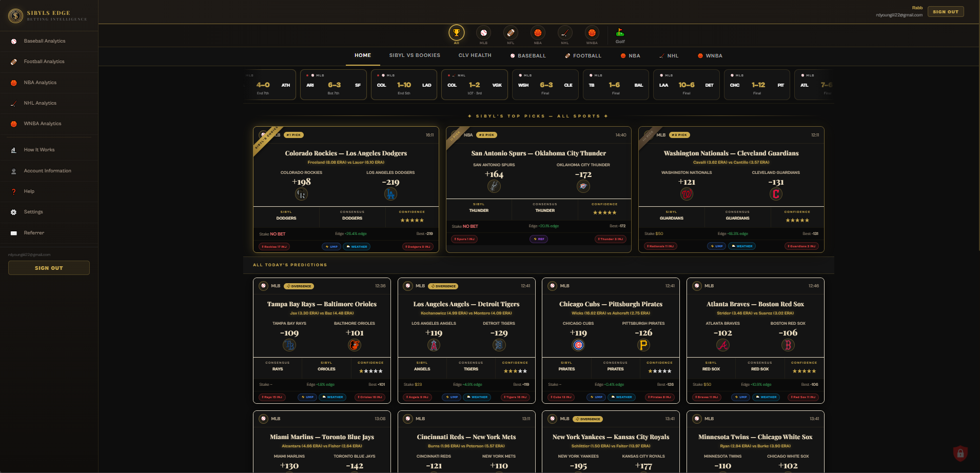The image size is (980, 473).
Task: Select the WNBA basketball filter icon
Action: (x=592, y=33)
